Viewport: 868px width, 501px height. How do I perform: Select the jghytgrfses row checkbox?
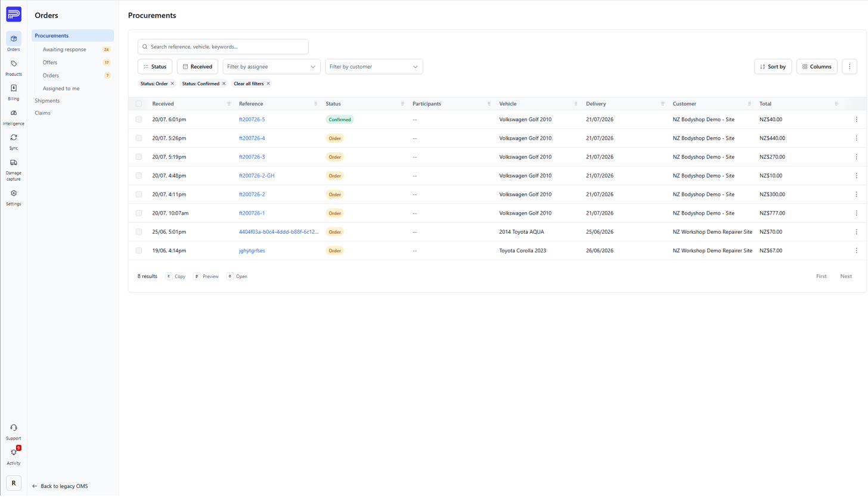click(139, 250)
